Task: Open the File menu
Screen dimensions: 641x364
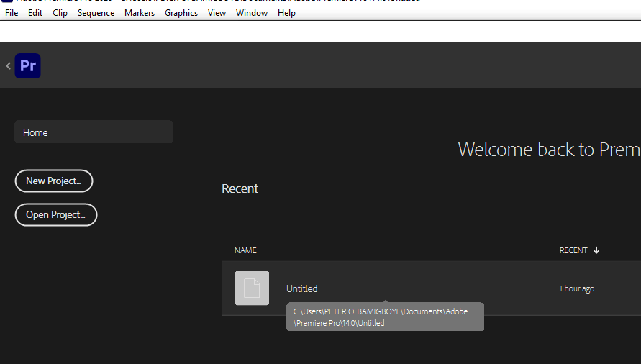Action: (12, 13)
